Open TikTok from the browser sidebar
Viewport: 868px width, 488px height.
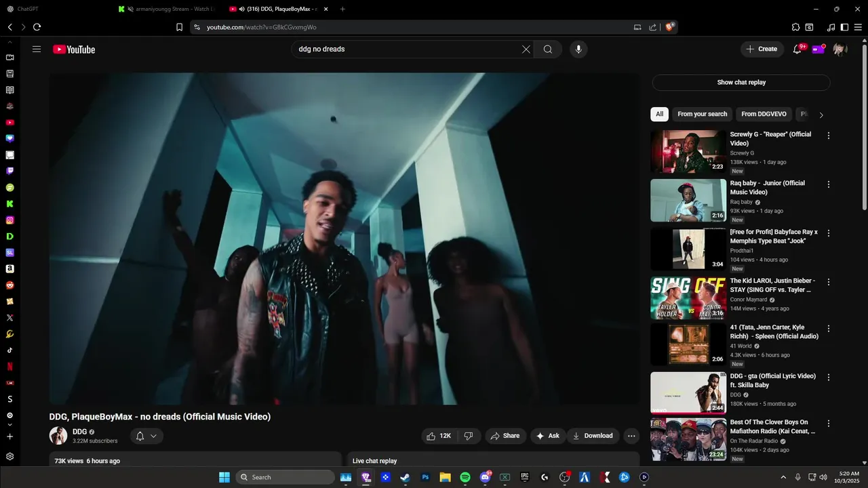tap(9, 350)
